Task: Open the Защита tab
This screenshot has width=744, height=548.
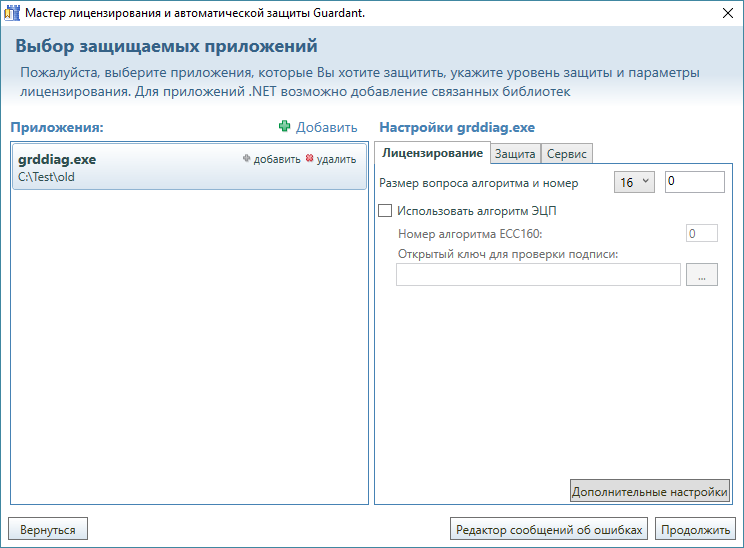Action: click(515, 153)
